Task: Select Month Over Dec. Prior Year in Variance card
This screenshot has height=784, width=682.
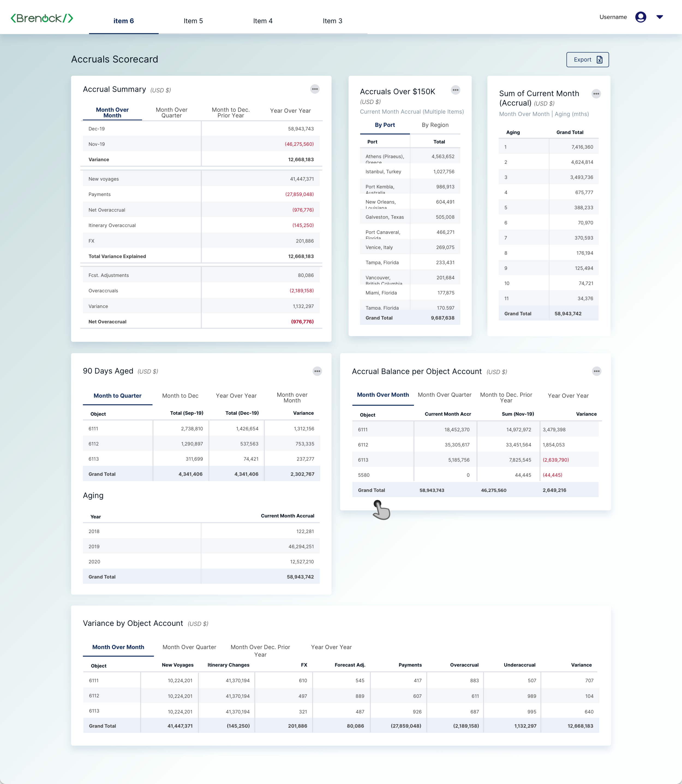Action: [x=260, y=651]
